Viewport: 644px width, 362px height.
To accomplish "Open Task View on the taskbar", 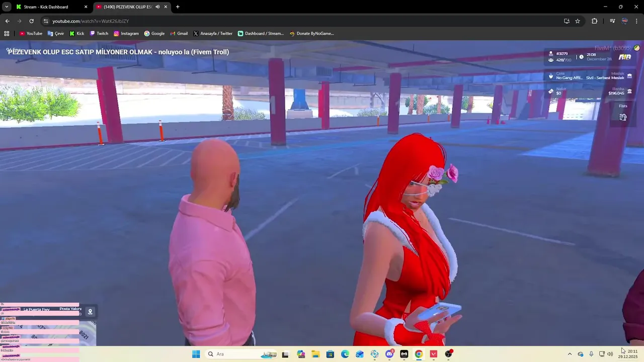I will (285, 354).
